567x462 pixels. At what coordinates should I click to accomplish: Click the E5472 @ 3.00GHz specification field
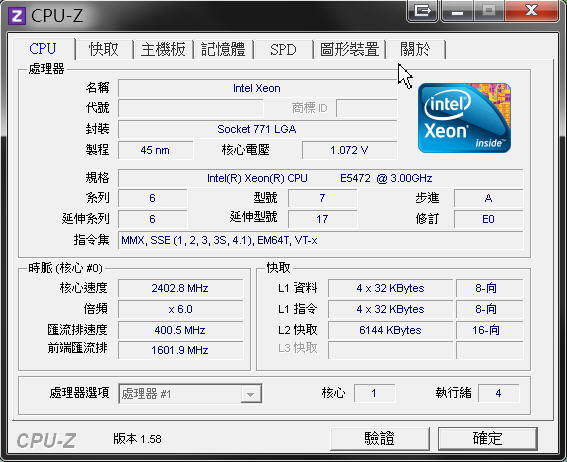(x=320, y=178)
